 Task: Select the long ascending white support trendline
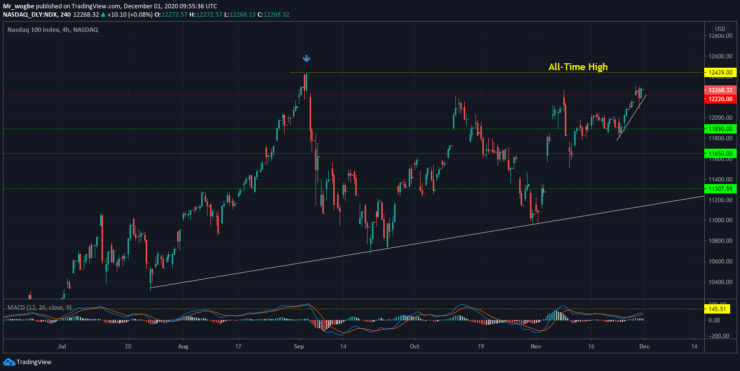tap(427, 242)
